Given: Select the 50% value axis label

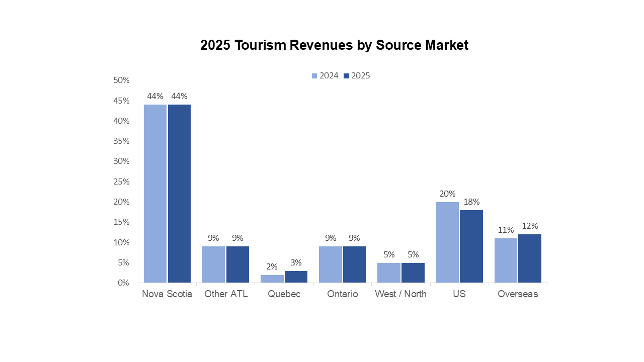Looking at the screenshot, I should pyautogui.click(x=121, y=80).
